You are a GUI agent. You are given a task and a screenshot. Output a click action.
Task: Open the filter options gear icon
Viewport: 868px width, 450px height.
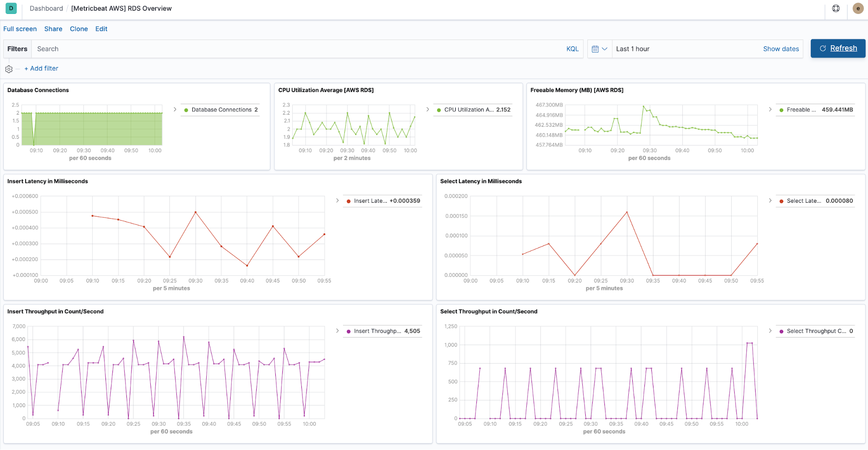pos(9,69)
